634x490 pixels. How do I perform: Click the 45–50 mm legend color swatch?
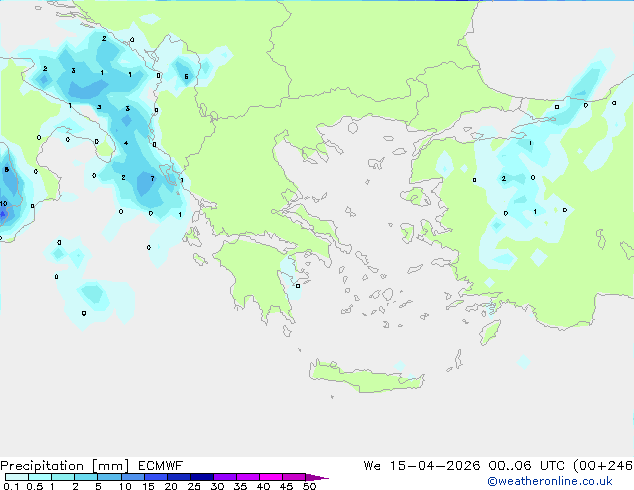(x=294, y=477)
